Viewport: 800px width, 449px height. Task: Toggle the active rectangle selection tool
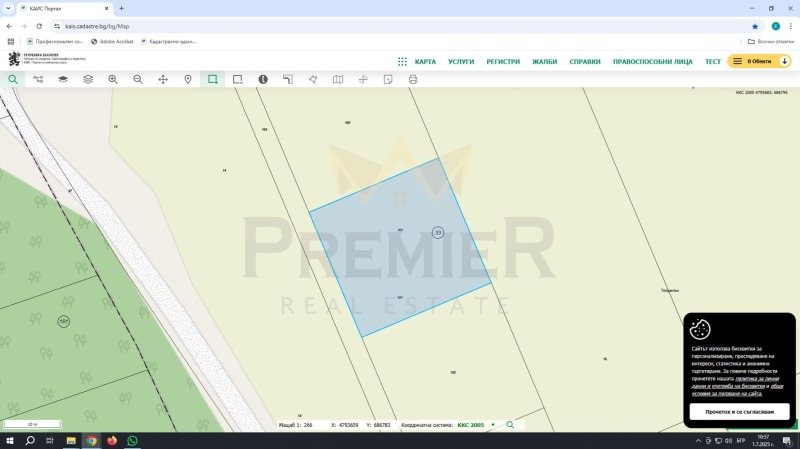click(x=213, y=80)
